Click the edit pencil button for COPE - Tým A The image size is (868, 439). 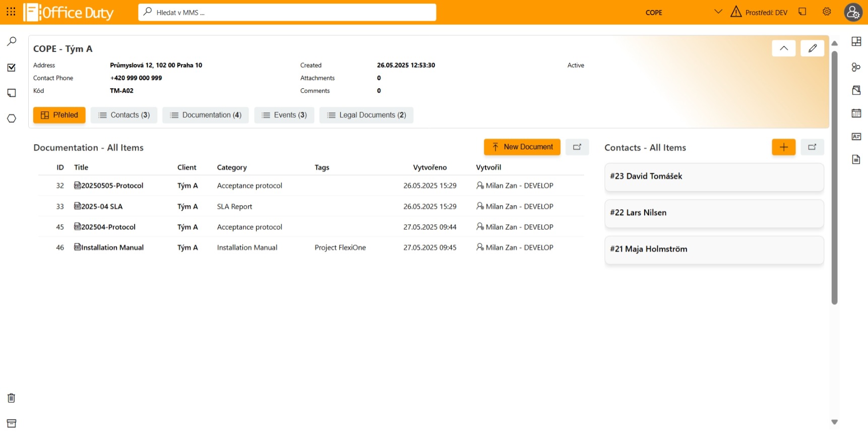tap(812, 48)
